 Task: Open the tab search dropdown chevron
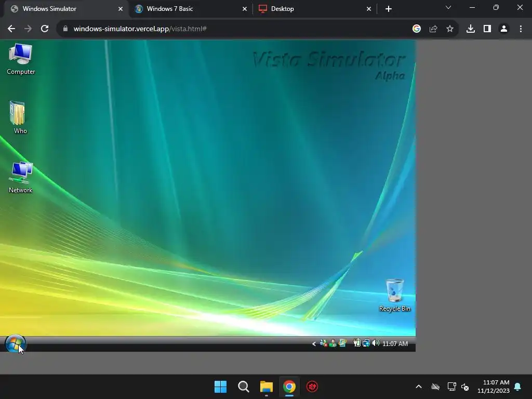tap(448, 7)
